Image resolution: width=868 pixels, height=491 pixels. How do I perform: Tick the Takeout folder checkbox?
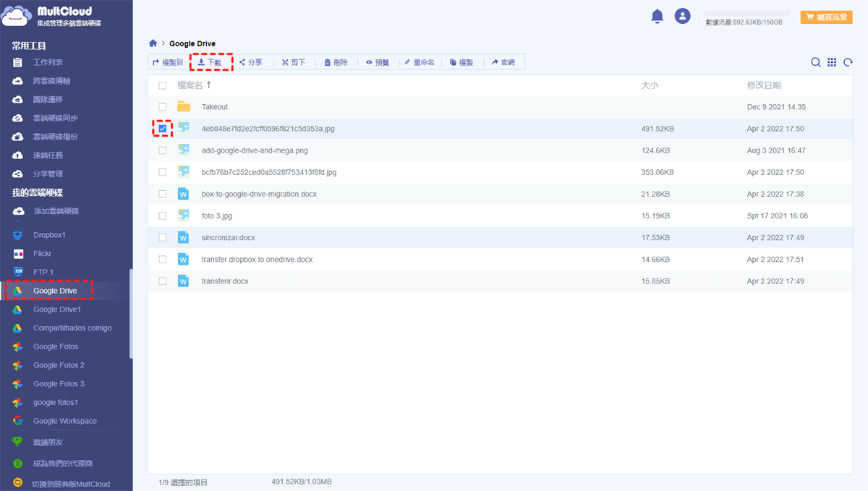(163, 107)
